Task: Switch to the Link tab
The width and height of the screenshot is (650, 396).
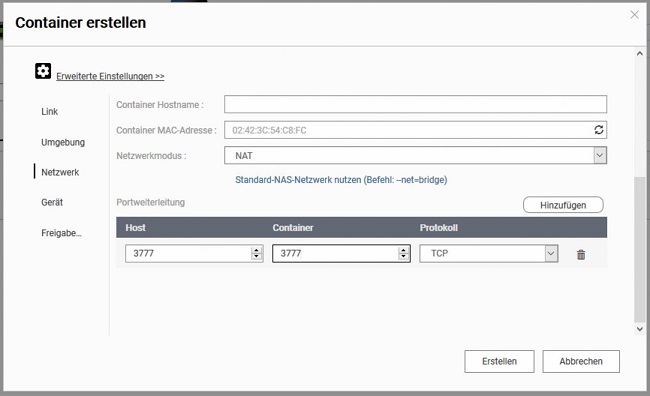Action: pos(50,112)
